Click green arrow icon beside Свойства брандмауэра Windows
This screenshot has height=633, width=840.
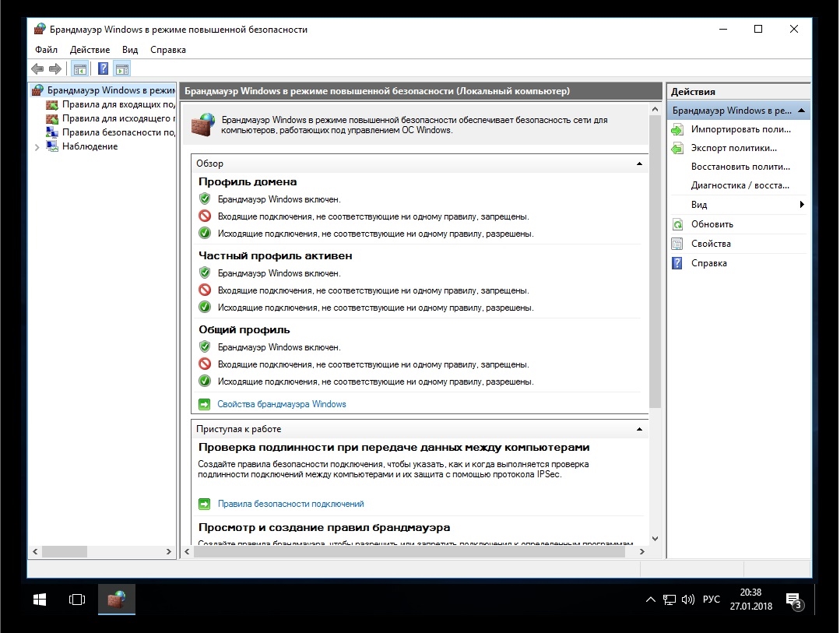[x=204, y=404]
